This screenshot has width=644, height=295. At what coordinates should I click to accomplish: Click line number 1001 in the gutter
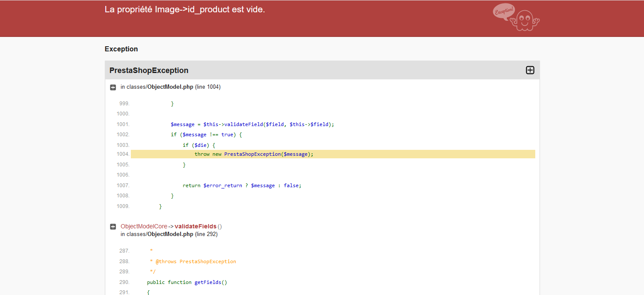[123, 124]
